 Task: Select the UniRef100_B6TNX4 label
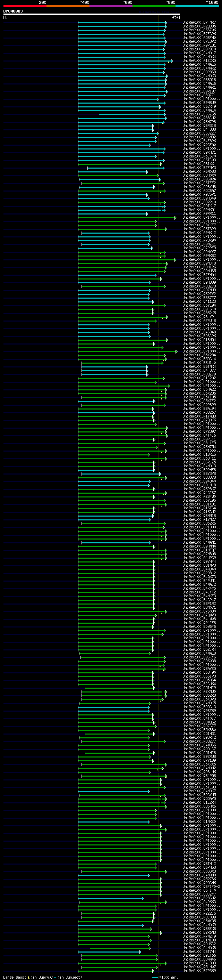[x=199, y=366]
